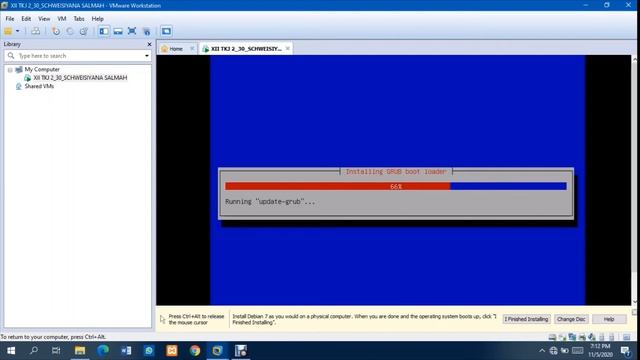
Task: Open XAMPP from the taskbar
Action: tap(172, 351)
